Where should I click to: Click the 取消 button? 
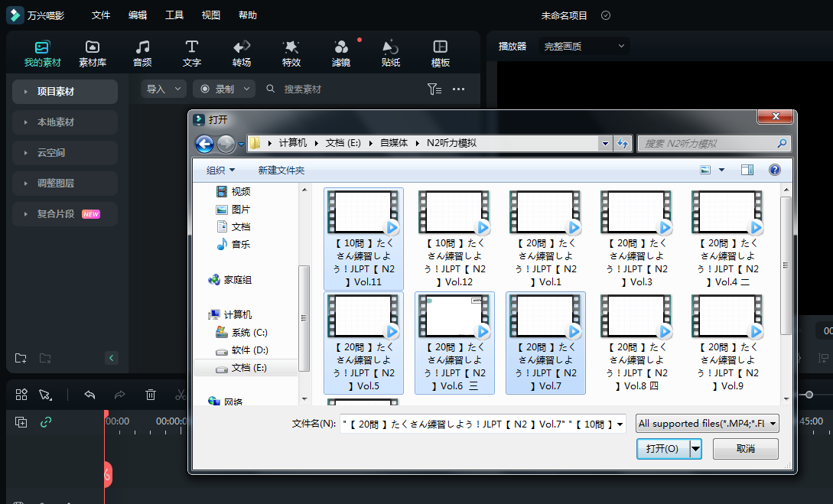tap(745, 449)
